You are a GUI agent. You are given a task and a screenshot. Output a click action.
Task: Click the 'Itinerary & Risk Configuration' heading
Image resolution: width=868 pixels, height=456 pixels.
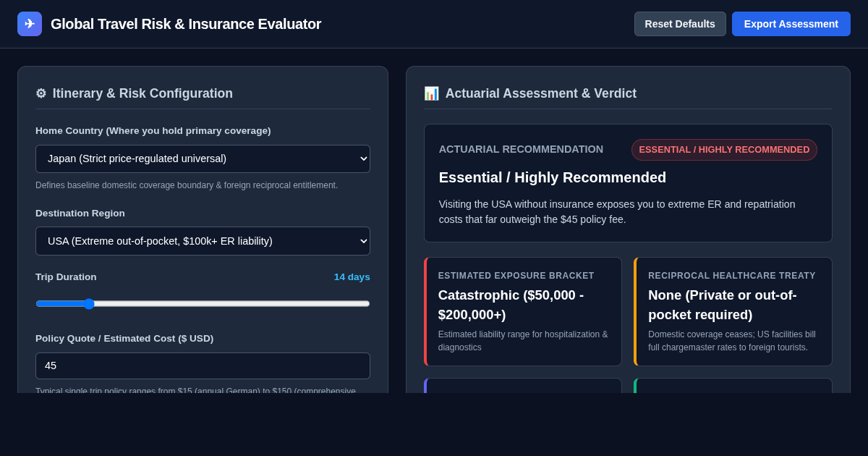(142, 93)
